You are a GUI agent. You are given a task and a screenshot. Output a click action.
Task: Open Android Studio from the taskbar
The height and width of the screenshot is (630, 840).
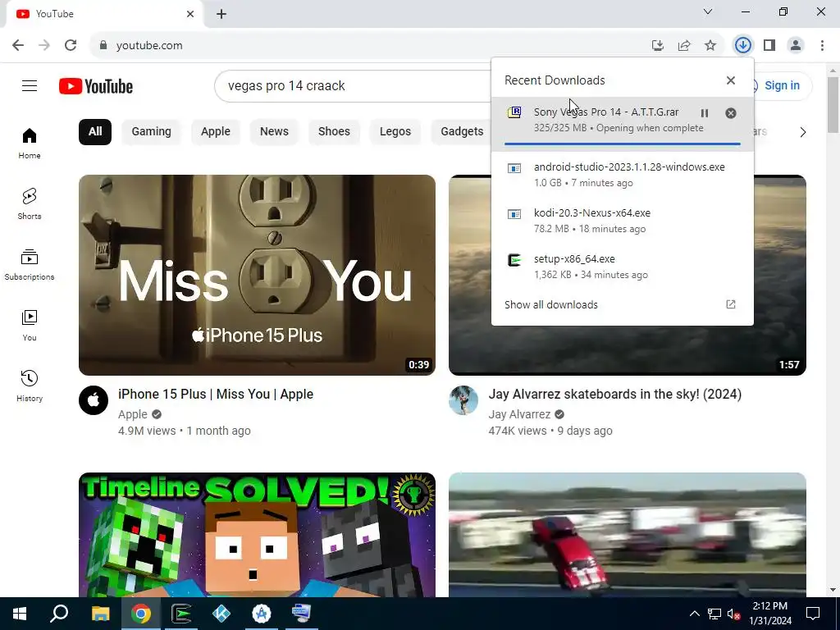262,614
